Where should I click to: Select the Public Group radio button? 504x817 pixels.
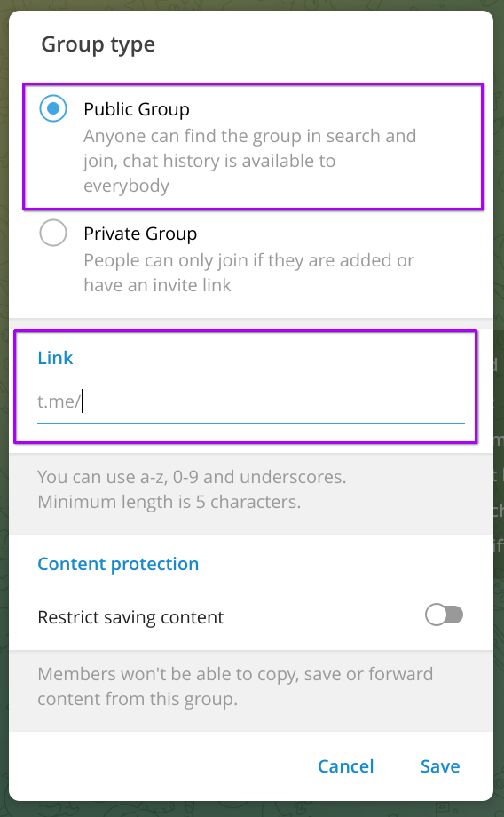coord(53,109)
